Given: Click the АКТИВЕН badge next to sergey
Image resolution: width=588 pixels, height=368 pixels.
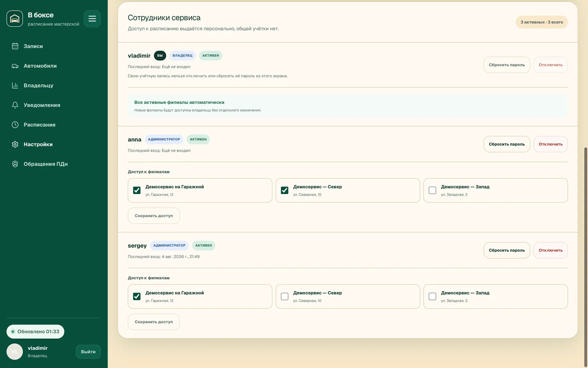Looking at the screenshot, I should [x=204, y=245].
